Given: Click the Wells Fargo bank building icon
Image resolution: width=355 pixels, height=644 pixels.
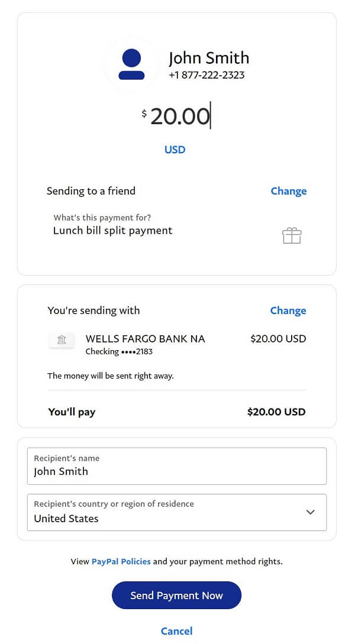Looking at the screenshot, I should click(62, 339).
